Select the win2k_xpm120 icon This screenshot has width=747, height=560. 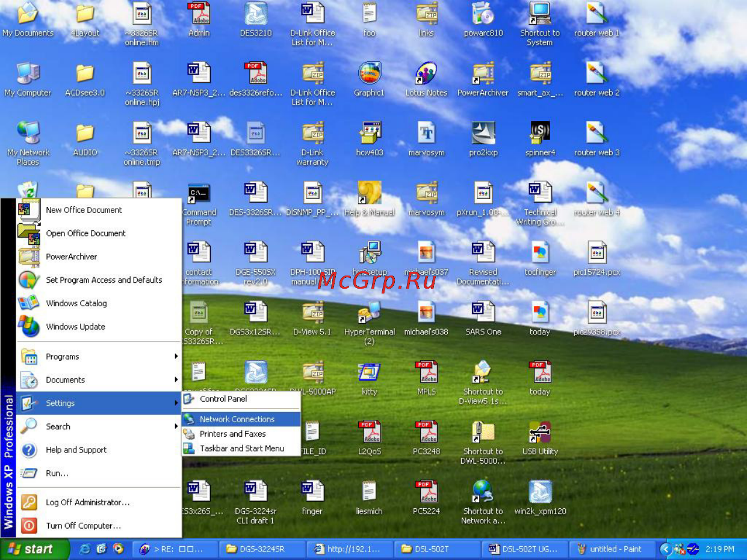pos(540,491)
